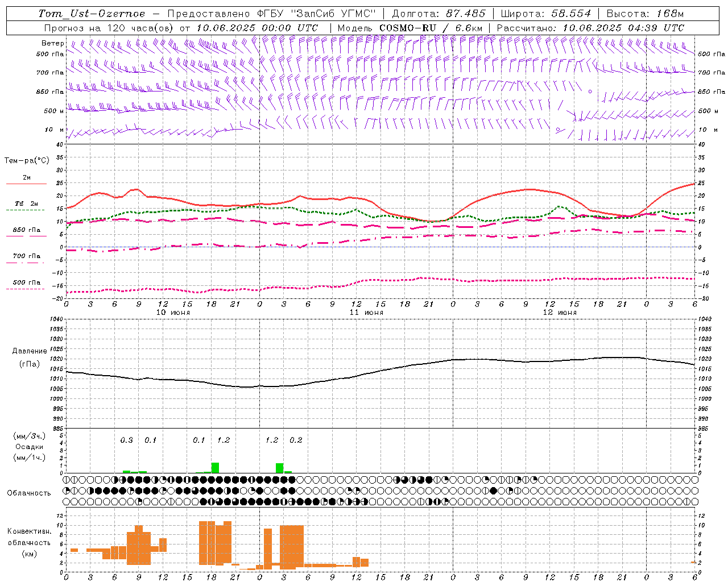Click the '(км)' convective cloud unit label
The width and height of the screenshot is (728, 582).
(30, 554)
